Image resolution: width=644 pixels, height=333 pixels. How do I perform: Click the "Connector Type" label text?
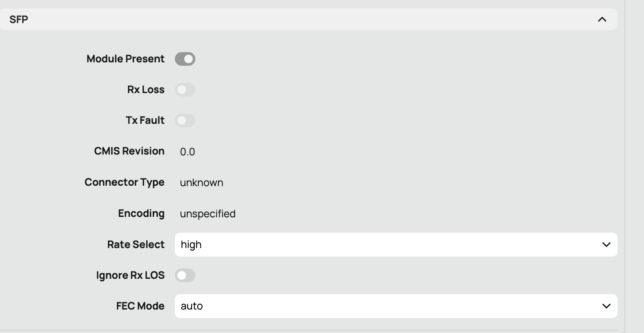click(125, 182)
